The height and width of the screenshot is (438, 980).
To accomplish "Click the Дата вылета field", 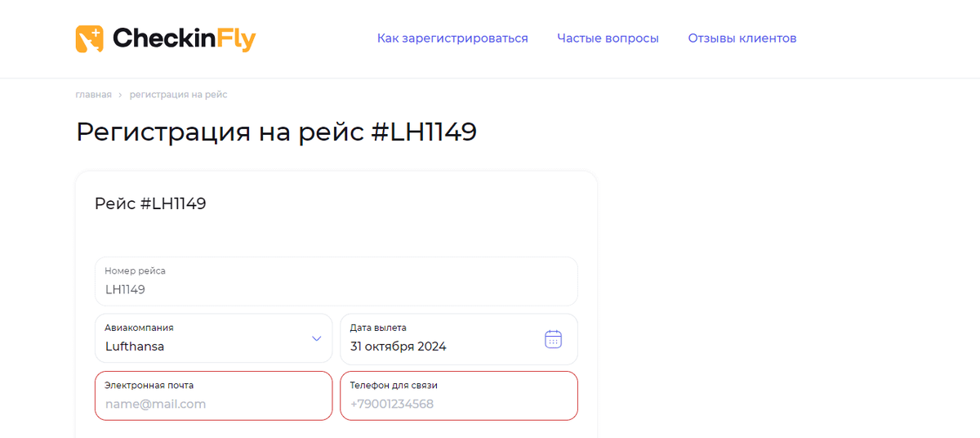I will pyautogui.click(x=459, y=339).
